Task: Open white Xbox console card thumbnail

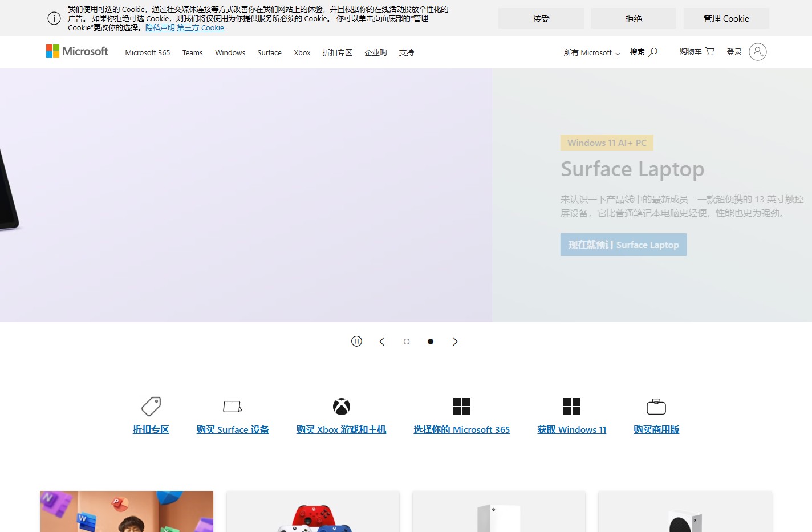Action: [x=499, y=511]
